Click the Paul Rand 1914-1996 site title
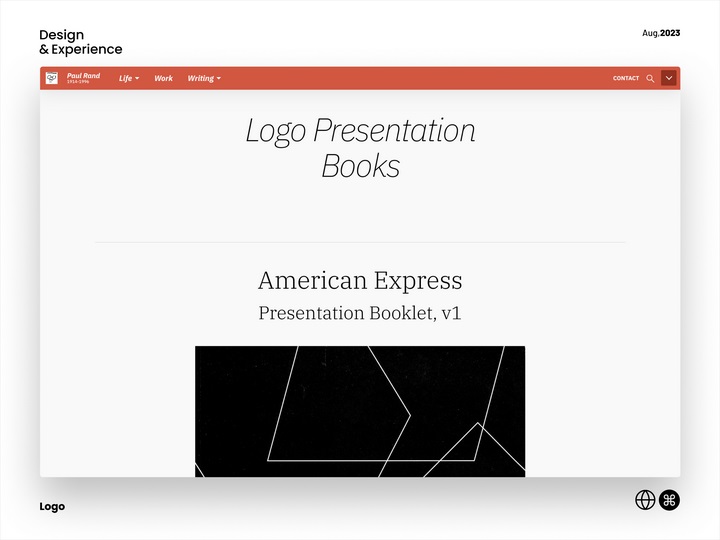This screenshot has width=720, height=540. coord(83,77)
